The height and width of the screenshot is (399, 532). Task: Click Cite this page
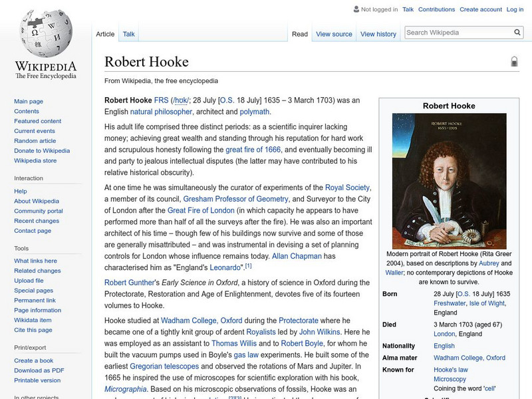click(33, 329)
